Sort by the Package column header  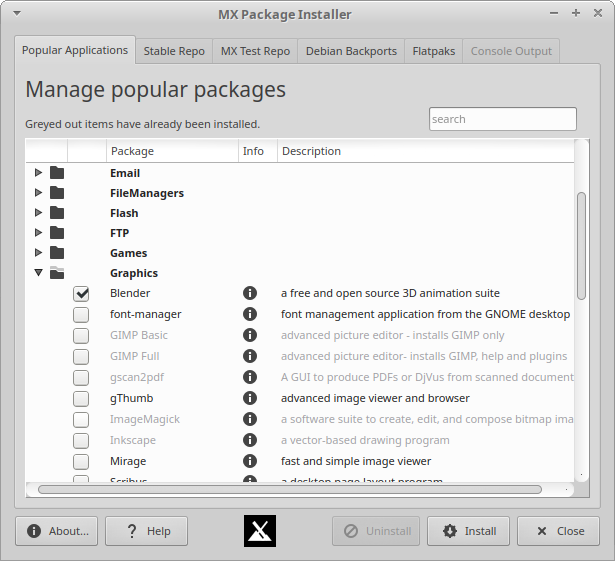[x=172, y=151]
